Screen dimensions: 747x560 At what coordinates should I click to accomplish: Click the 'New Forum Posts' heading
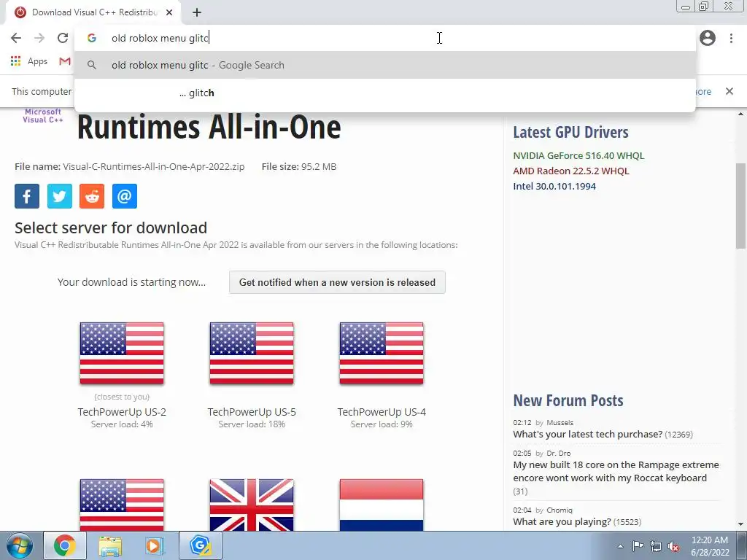coord(568,400)
